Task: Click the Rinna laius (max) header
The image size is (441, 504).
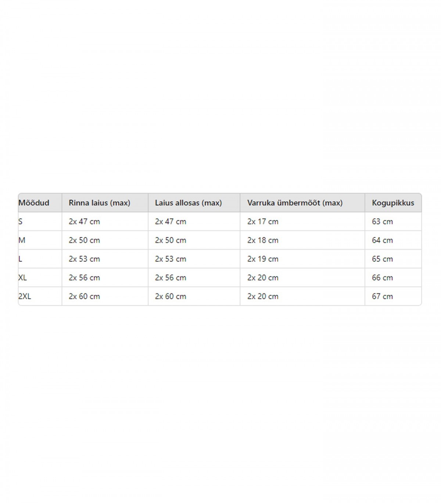Action: pos(99,203)
